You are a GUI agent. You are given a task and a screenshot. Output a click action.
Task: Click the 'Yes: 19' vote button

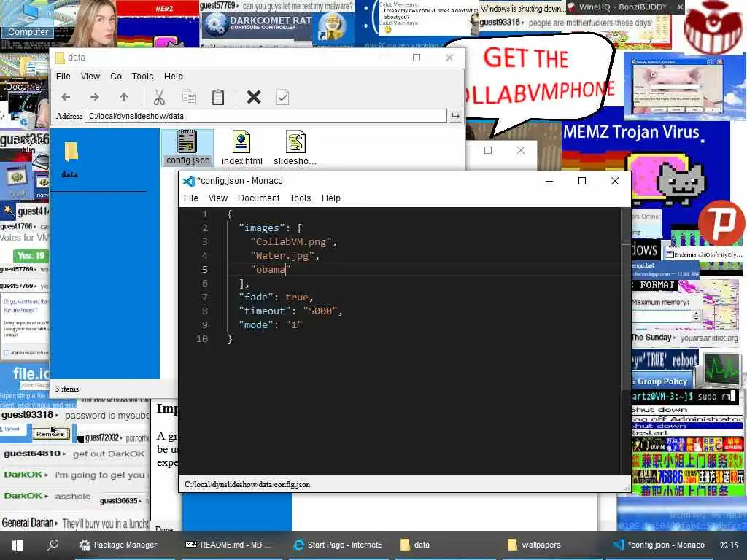pos(31,256)
